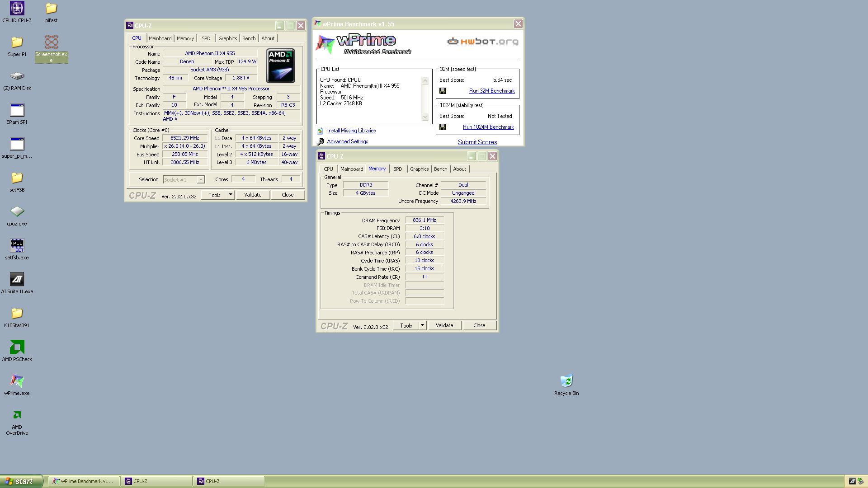Click Run 32M Benchmark link
This screenshot has height=488, width=868.
(492, 91)
